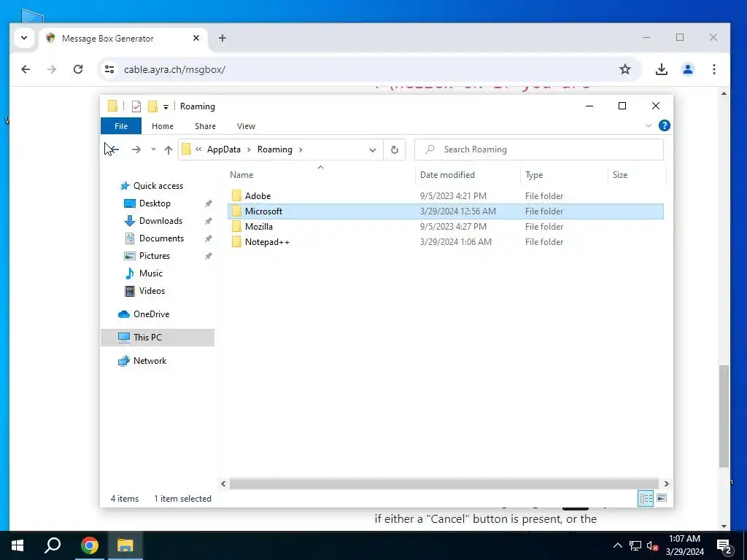Open Documents in the sidebar
Viewport: 747px width, 560px height.
click(x=161, y=238)
